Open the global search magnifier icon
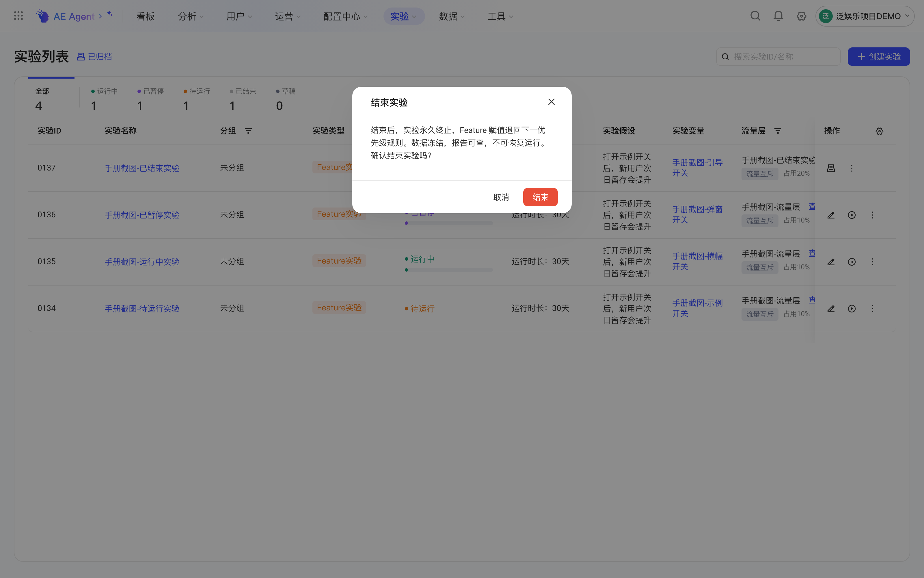Image resolution: width=924 pixels, height=578 pixels. pyautogui.click(x=755, y=16)
